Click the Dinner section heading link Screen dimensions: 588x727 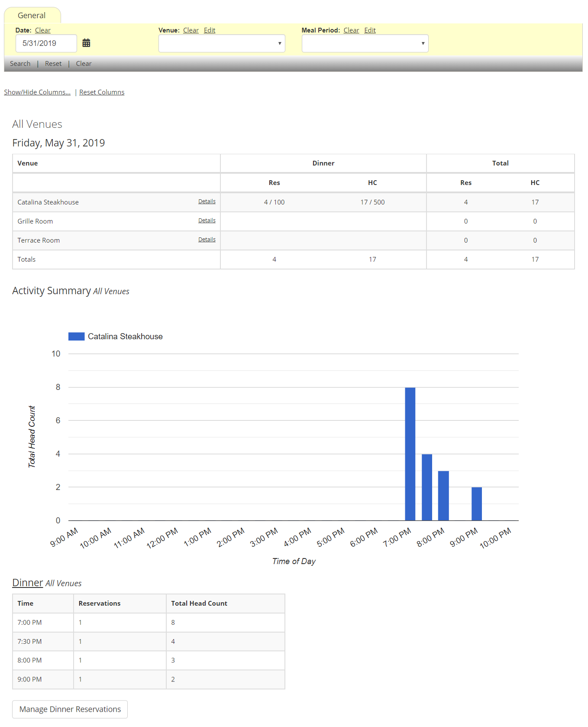pyautogui.click(x=28, y=583)
